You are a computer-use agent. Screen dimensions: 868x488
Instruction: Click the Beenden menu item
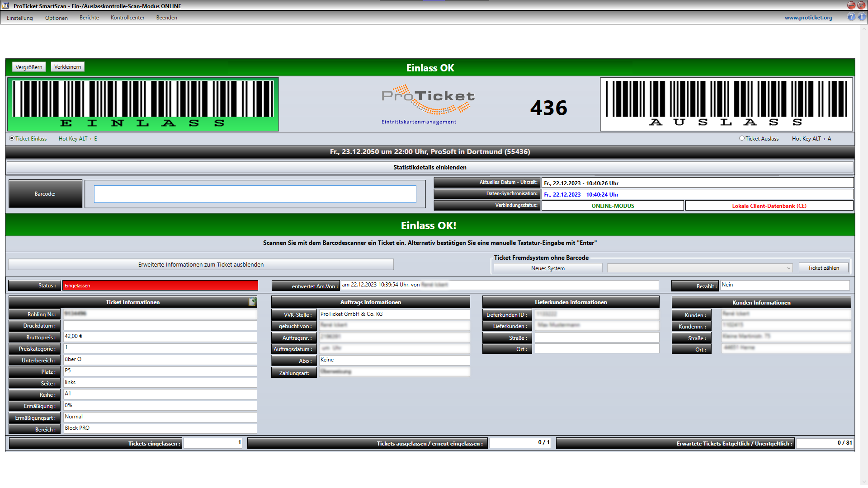166,18
